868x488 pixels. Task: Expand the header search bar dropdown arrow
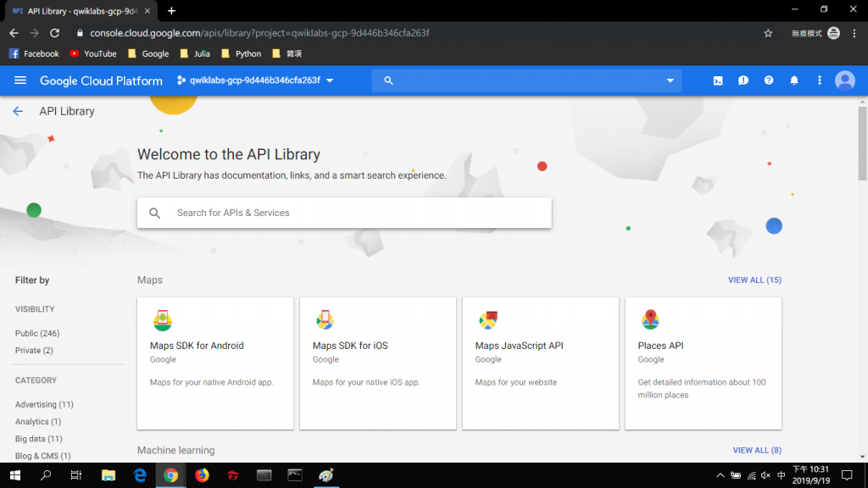[x=670, y=80]
